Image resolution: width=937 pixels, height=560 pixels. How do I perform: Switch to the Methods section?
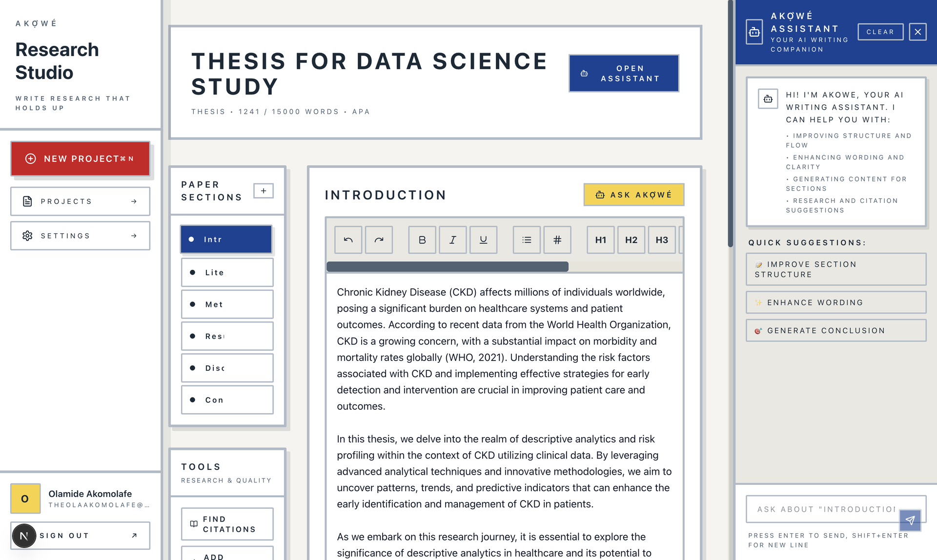(x=227, y=304)
